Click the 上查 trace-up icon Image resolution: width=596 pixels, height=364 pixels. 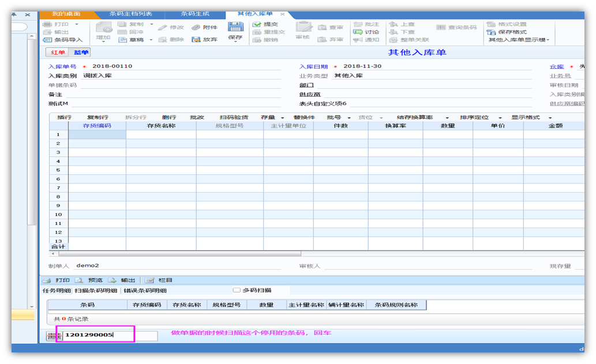pyautogui.click(x=394, y=24)
